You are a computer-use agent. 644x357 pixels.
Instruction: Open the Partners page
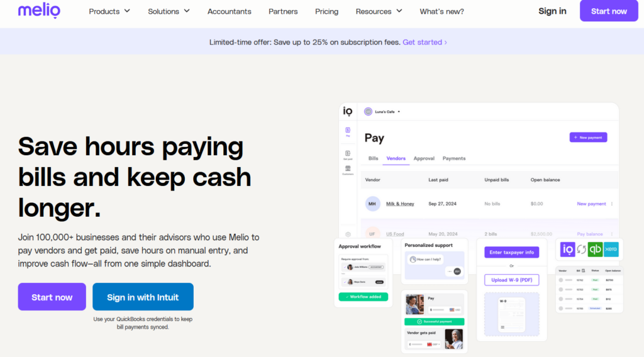click(x=283, y=11)
